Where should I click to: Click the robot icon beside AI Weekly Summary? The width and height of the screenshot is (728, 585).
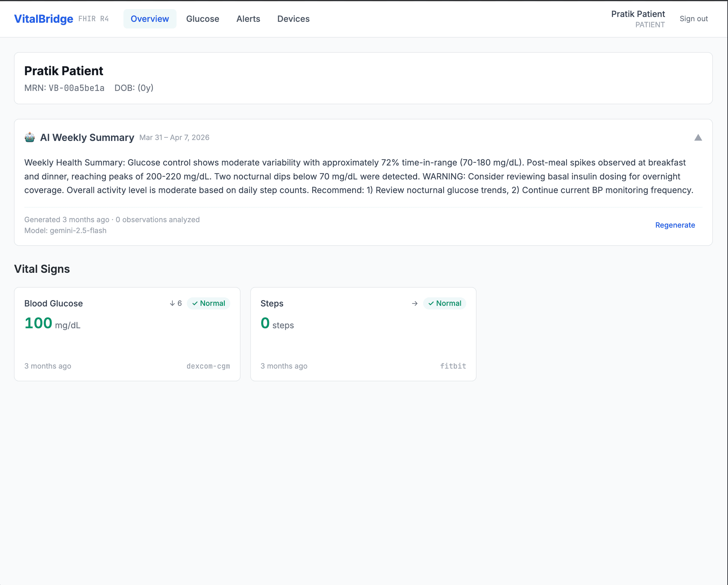pyautogui.click(x=30, y=138)
